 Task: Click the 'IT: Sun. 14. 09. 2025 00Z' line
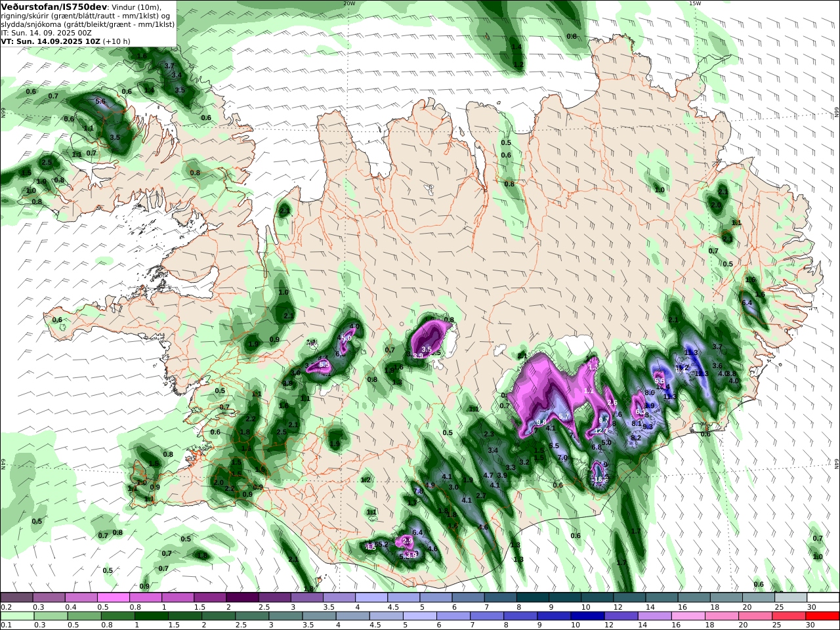click(46, 33)
